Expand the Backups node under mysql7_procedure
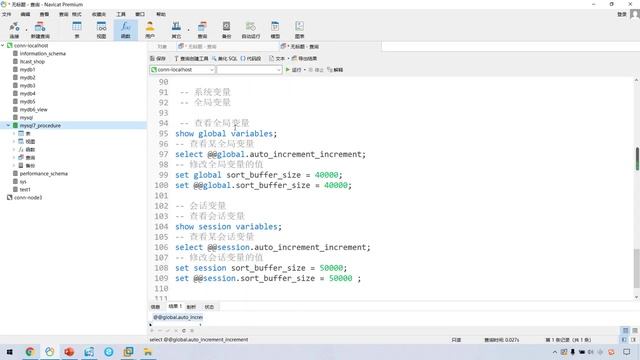Screen dimensions: 640x360 (14, 165)
